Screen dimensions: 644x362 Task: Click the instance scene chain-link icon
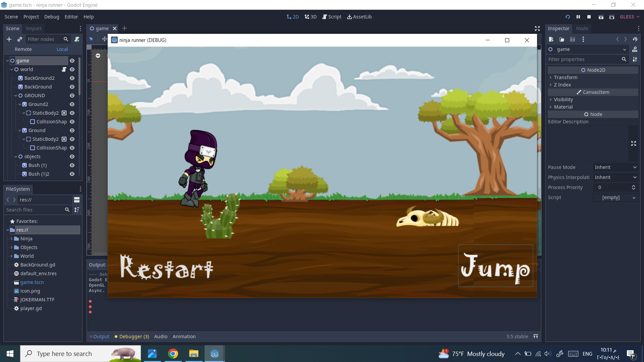[20, 39]
